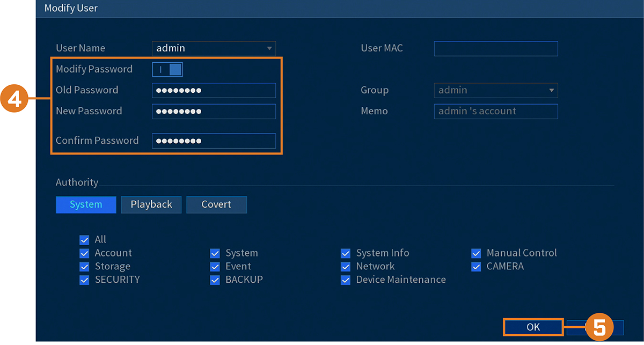
Task: Toggle the BACKUP permission checkbox
Action: (x=215, y=280)
